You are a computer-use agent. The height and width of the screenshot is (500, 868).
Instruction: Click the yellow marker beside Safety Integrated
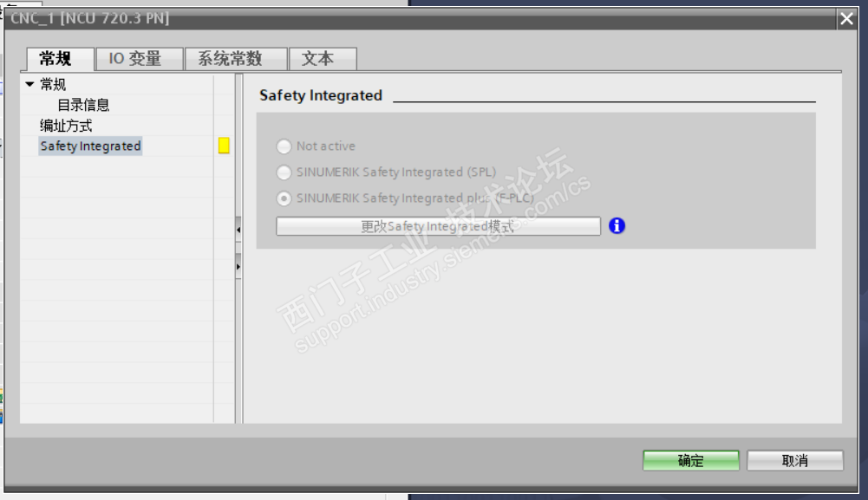point(224,146)
